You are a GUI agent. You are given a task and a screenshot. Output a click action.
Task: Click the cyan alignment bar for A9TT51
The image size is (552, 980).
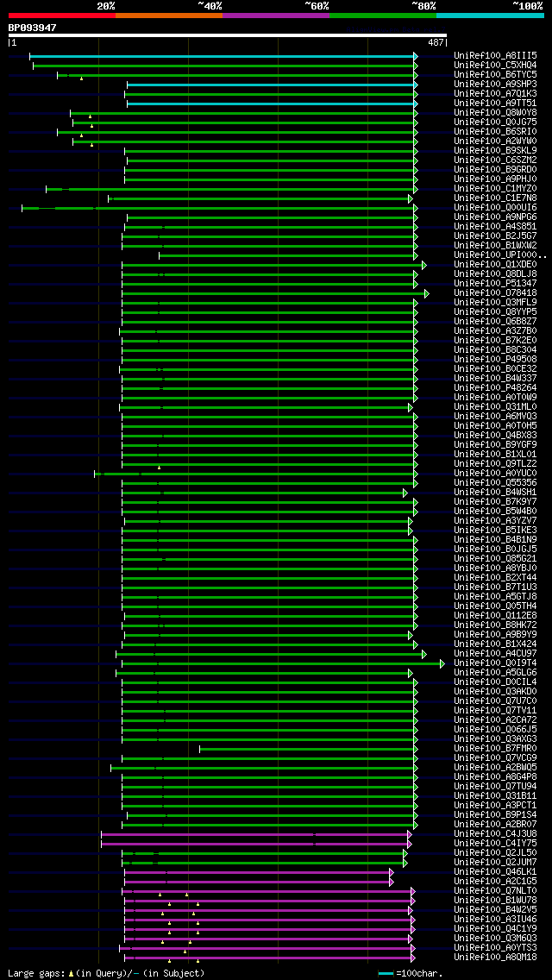point(272,104)
